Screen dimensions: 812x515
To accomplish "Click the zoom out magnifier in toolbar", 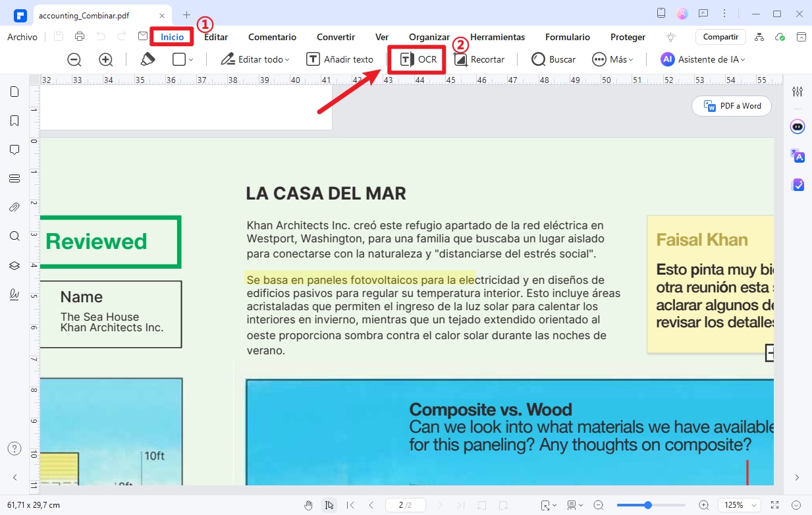I will coord(74,59).
